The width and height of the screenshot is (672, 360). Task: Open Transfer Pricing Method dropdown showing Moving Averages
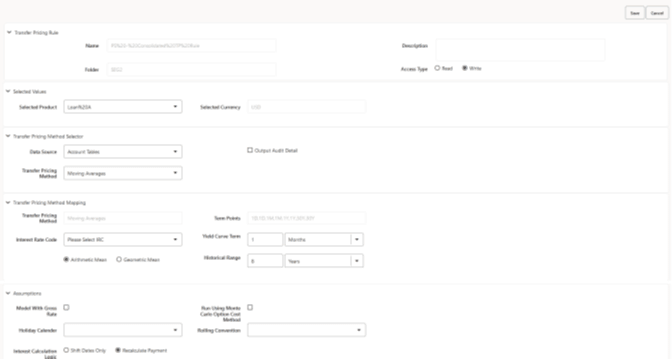pos(123,173)
